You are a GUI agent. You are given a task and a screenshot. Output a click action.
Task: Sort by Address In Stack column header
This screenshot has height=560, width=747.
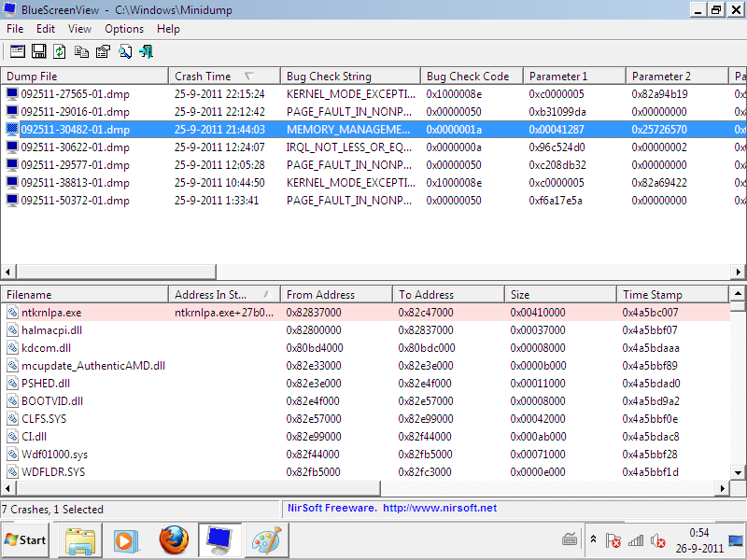224,295
